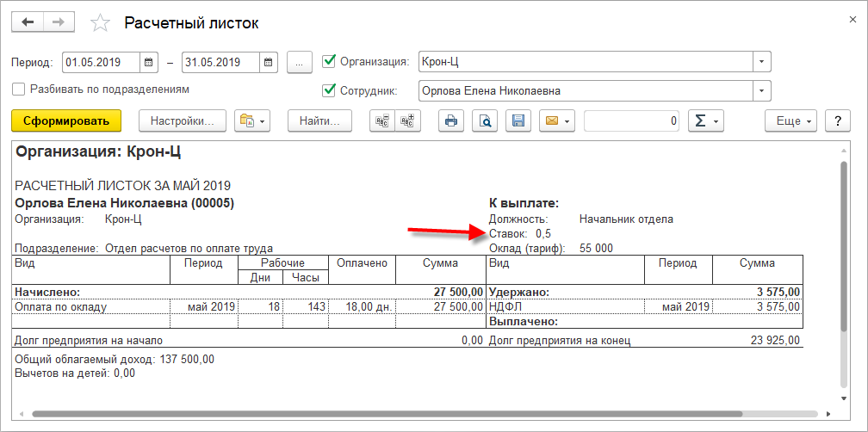Image resolution: width=868 pixels, height=432 pixels.
Task: Collapse all report groups icon
Action: coord(382,121)
